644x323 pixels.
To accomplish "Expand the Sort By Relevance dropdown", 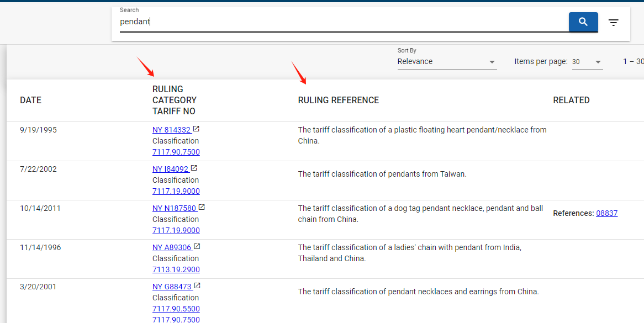I will pyautogui.click(x=447, y=61).
